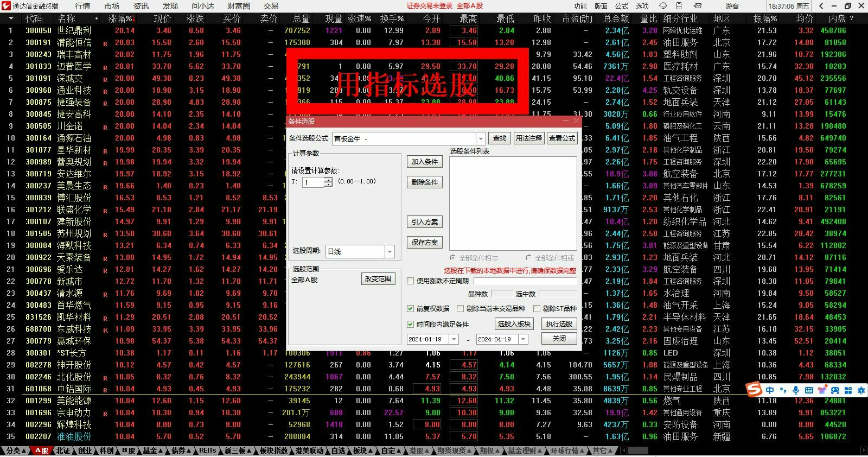Toggle Sogou Chinese/English mode icon
This screenshot has width=868, height=457.
[x=770, y=390]
